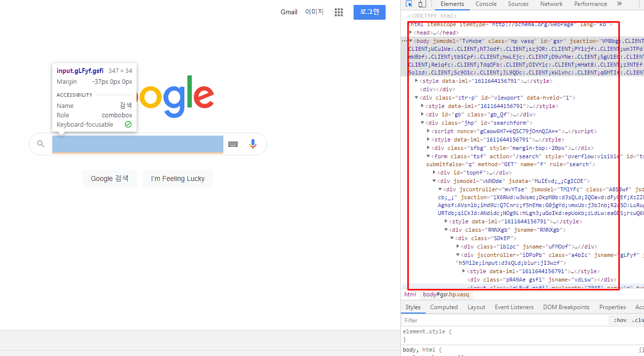The height and width of the screenshot is (356, 644).
Task: Click the I'm Feeling Lucky button
Action: [x=178, y=178]
